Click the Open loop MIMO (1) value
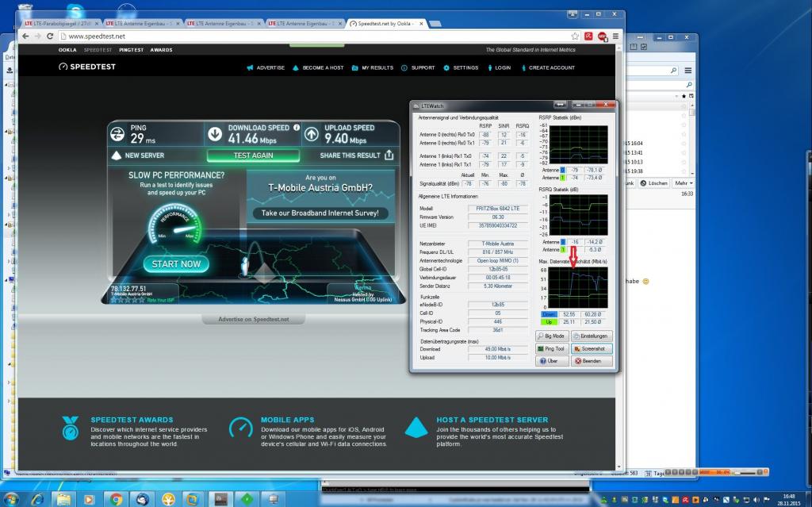Image resolution: width=812 pixels, height=507 pixels. click(498, 261)
